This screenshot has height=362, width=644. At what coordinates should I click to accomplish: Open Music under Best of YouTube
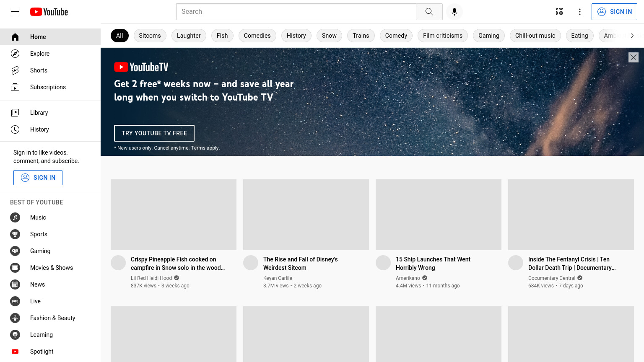point(50,217)
